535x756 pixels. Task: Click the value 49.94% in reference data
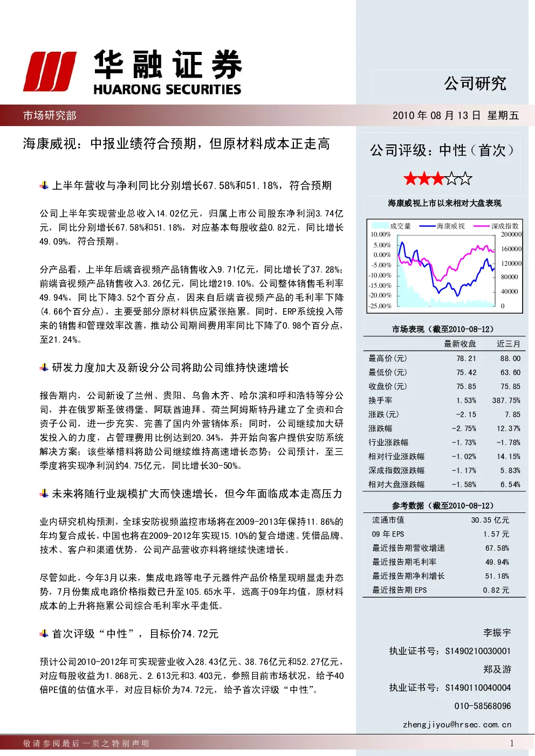[497, 562]
